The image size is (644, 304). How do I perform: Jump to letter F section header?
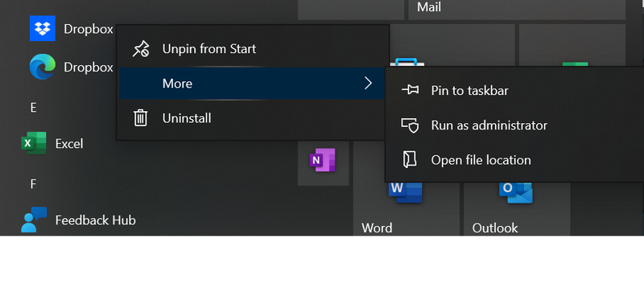[33, 185]
